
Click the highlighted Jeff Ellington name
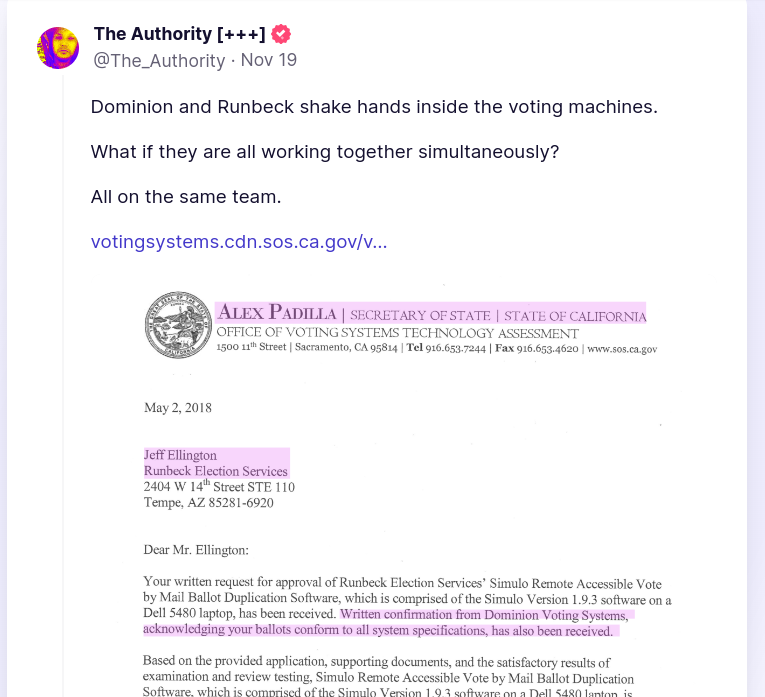[181, 455]
